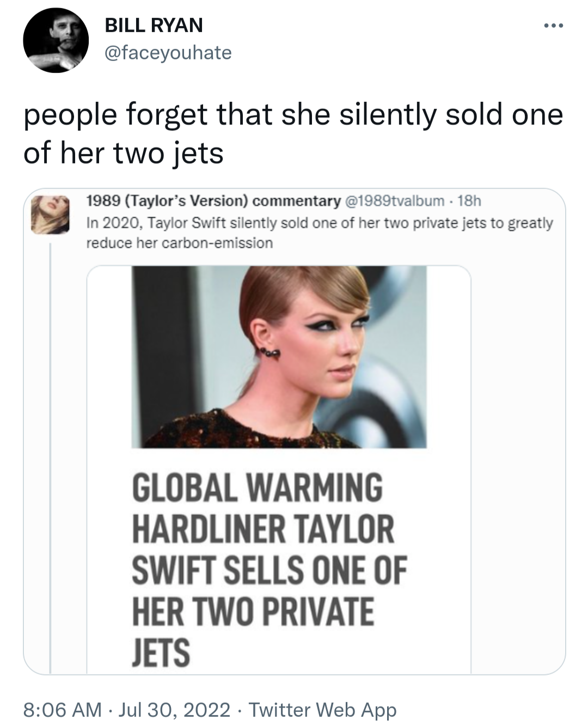Click the 'SWIFT SELLS ONE OF' headline line
588x725 pixels.
269,570
